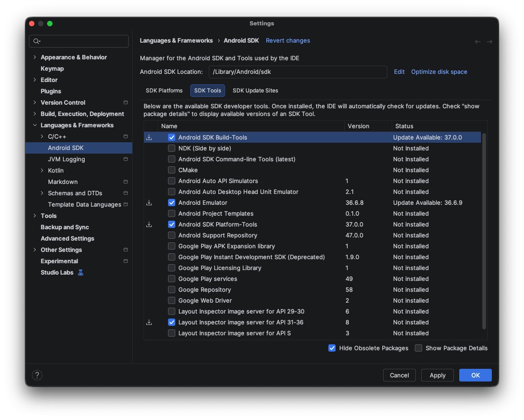Viewport: 524px width, 420px height.
Task: Click the Cancel button
Action: click(x=399, y=375)
